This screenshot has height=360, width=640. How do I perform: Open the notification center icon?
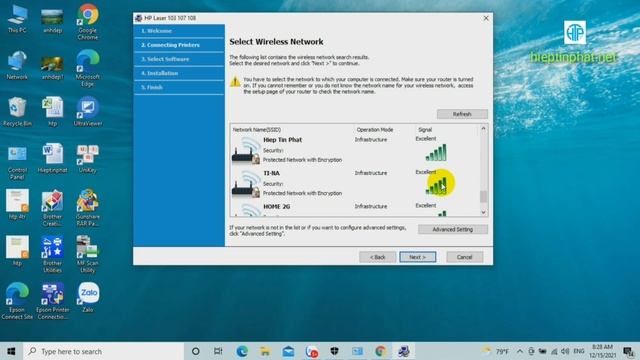(628, 351)
